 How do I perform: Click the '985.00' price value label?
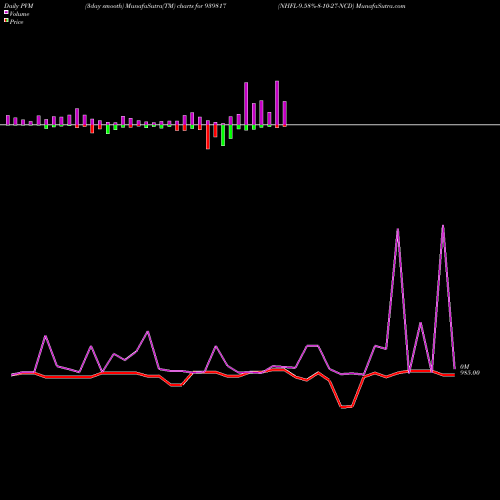pos(470,373)
